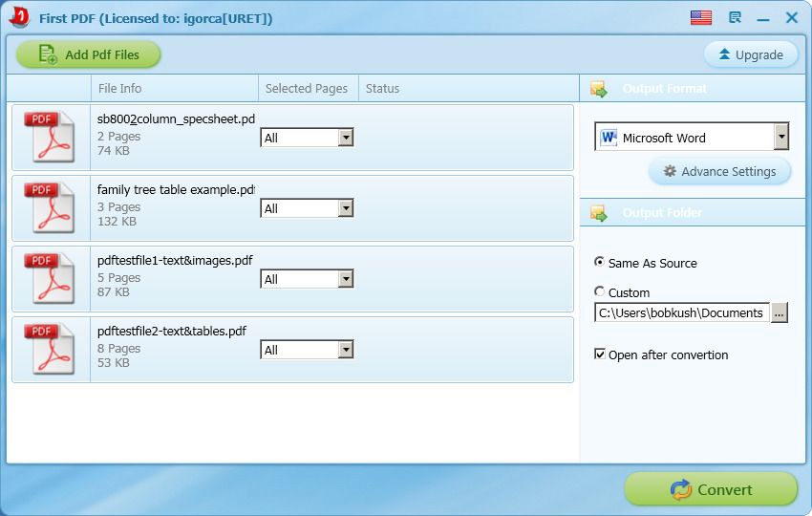
Task: Click PDF icon of pdftestfile1-text&images.pdf
Action: tap(49, 278)
